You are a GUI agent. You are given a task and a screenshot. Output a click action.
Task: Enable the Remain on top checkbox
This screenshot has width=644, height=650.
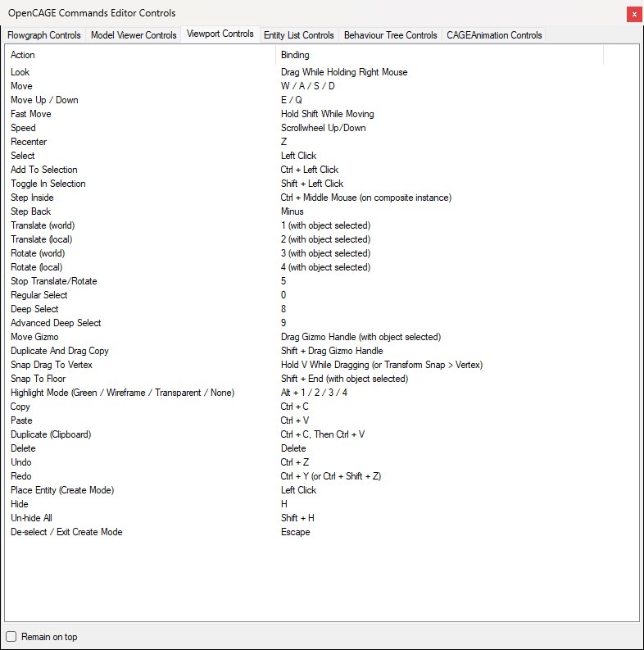click(x=11, y=637)
